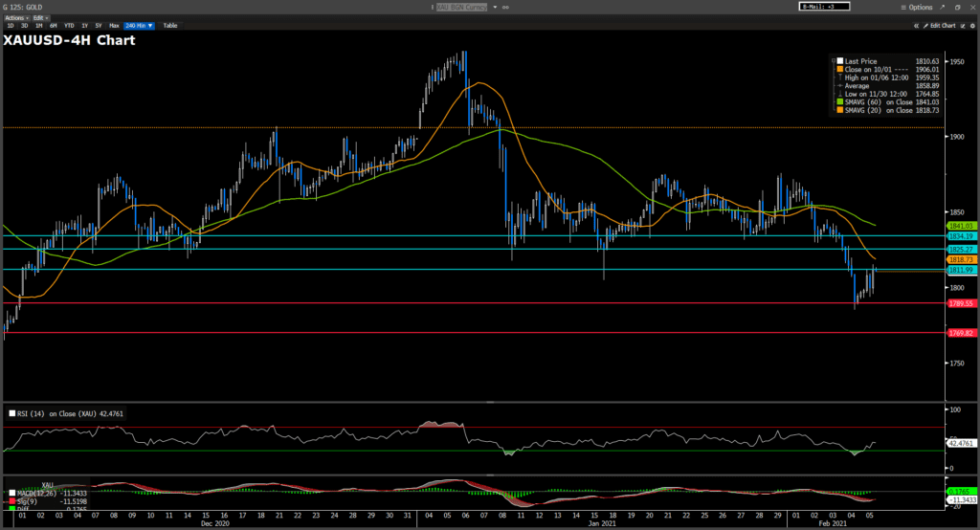980x530 pixels.
Task: Click the 1769.82 red price level label
Action: click(961, 333)
